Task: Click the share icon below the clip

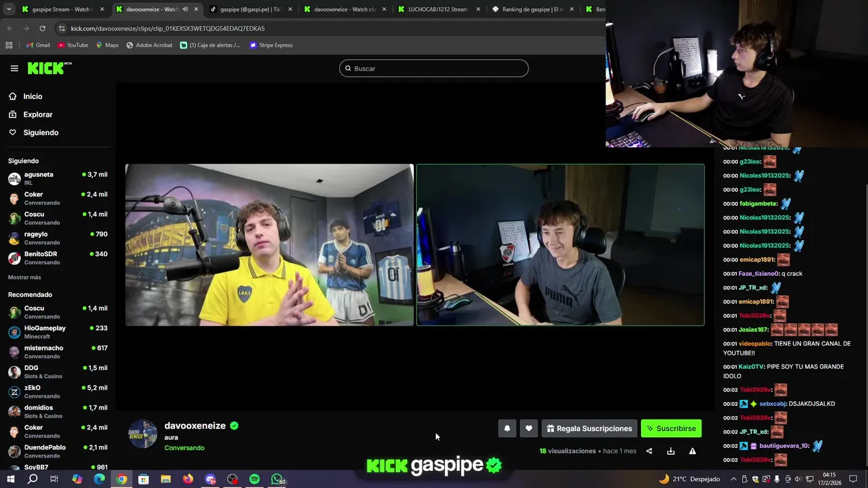Action: (x=649, y=451)
